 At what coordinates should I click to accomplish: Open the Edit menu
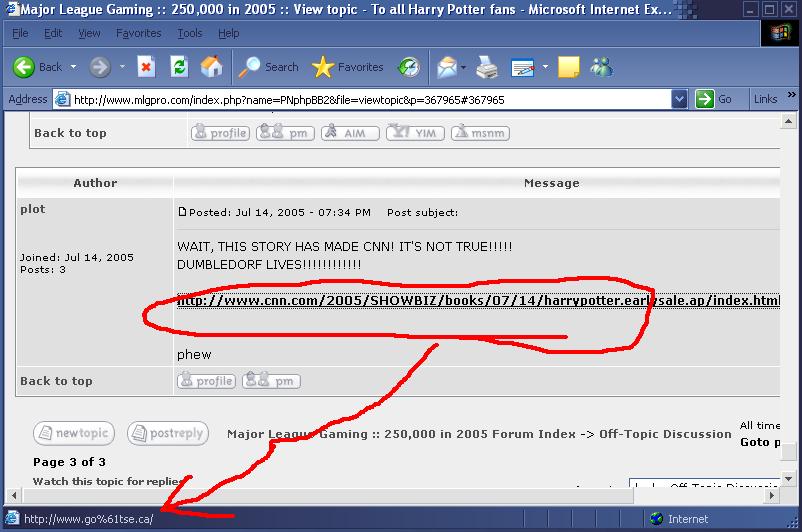53,33
